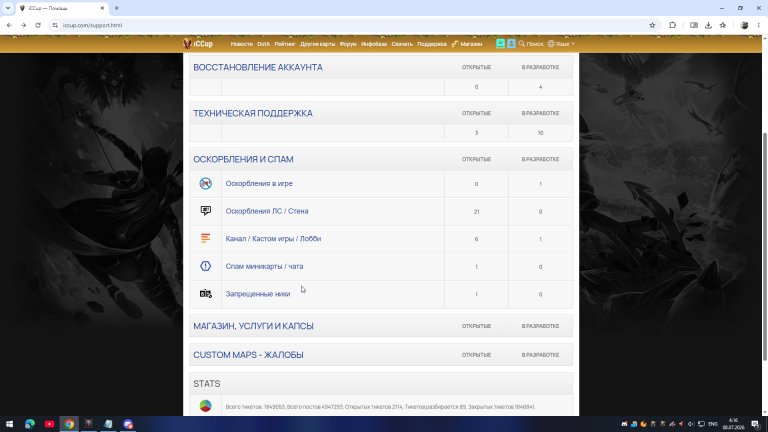The image size is (768, 432).
Task: Open the Windows Start menu
Action: pos(9,424)
